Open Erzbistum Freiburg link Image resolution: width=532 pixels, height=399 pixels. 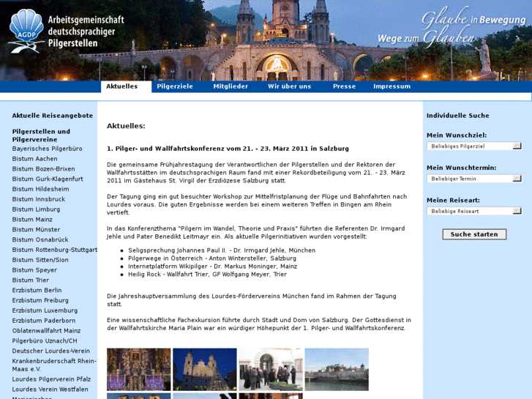pos(40,300)
